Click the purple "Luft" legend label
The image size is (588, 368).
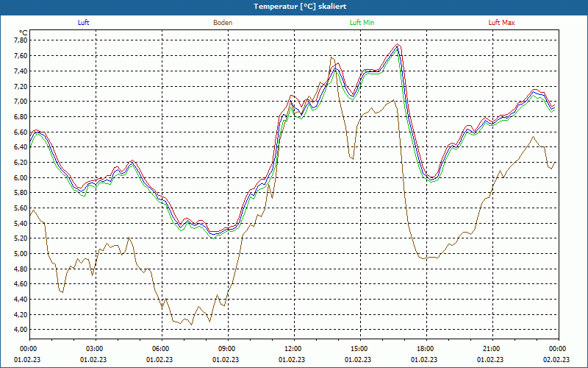[x=83, y=23]
